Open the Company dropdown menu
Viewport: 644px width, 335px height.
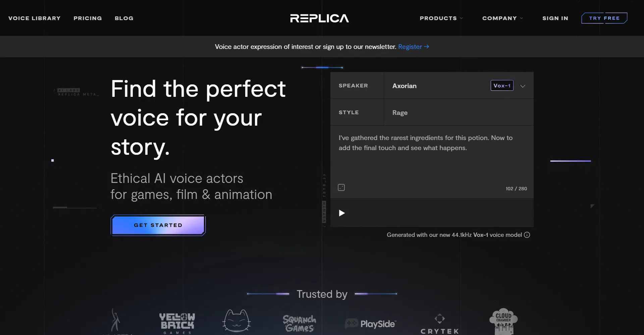click(502, 18)
